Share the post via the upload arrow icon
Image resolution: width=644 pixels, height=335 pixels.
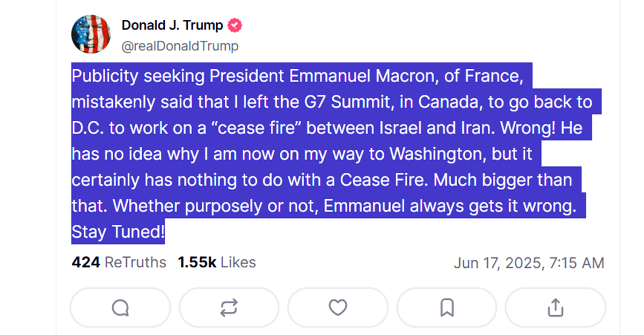(555, 308)
